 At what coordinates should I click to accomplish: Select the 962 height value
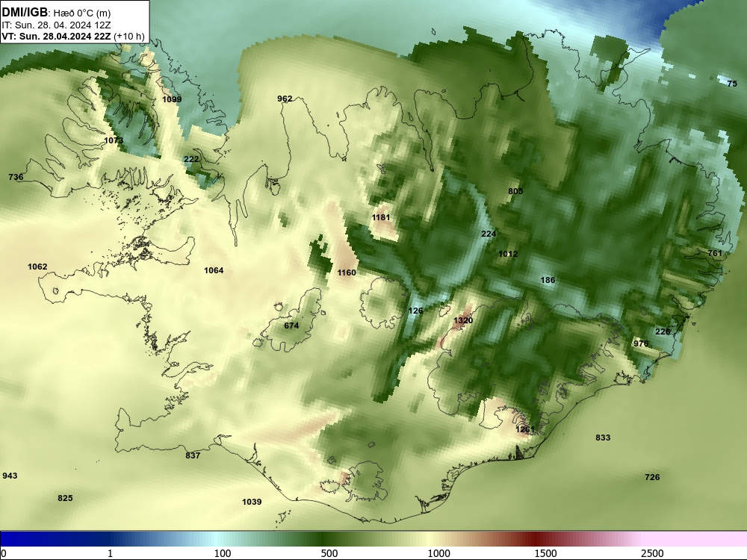[x=285, y=99]
